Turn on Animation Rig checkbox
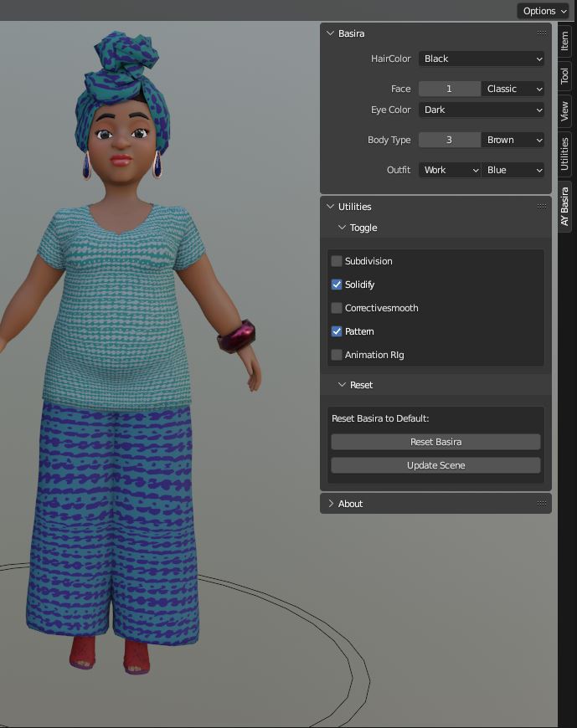 337,355
